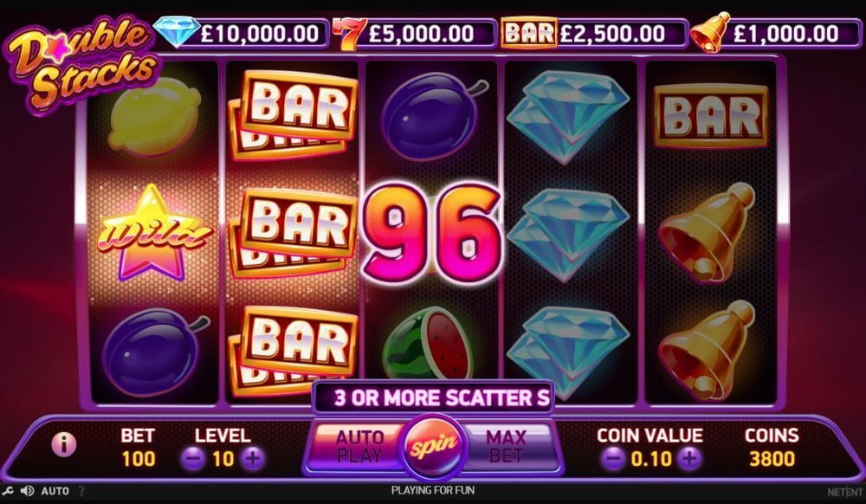866x504 pixels.
Task: Click the diamond jackpot icon
Action: click(x=176, y=30)
